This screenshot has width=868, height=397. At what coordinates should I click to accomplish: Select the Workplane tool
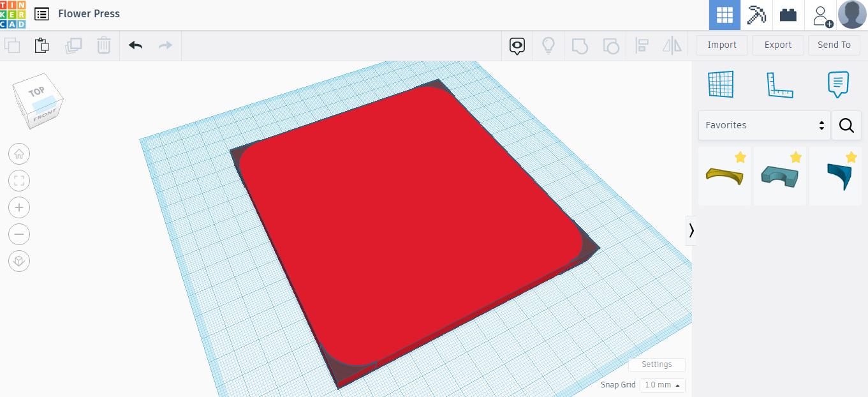(x=721, y=84)
